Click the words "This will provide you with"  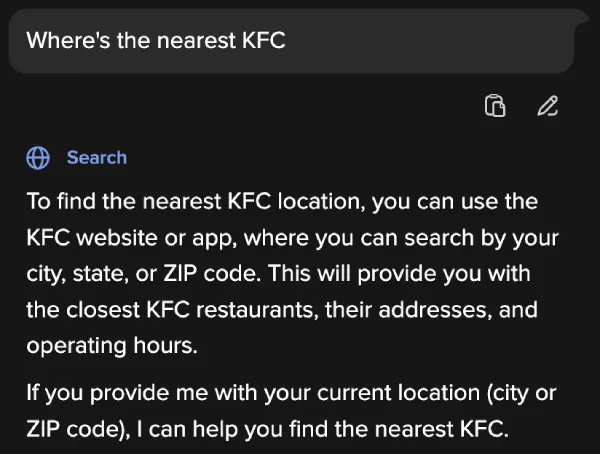(399, 274)
